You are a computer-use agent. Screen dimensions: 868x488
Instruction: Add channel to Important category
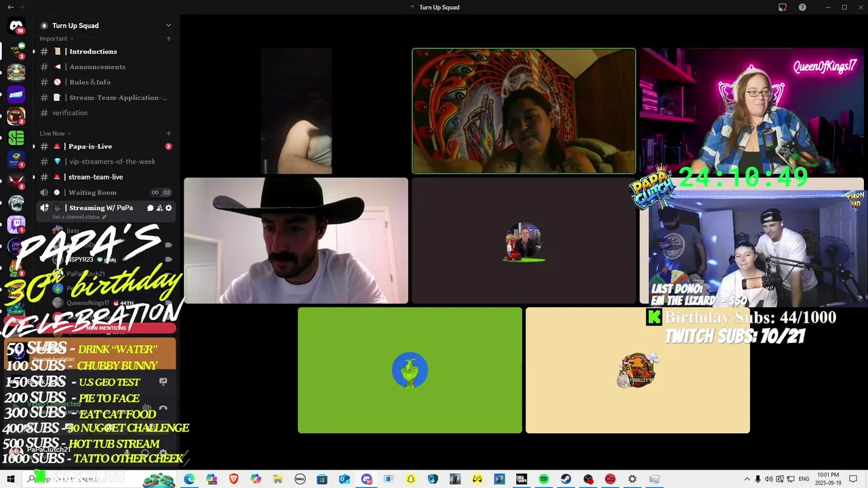168,39
